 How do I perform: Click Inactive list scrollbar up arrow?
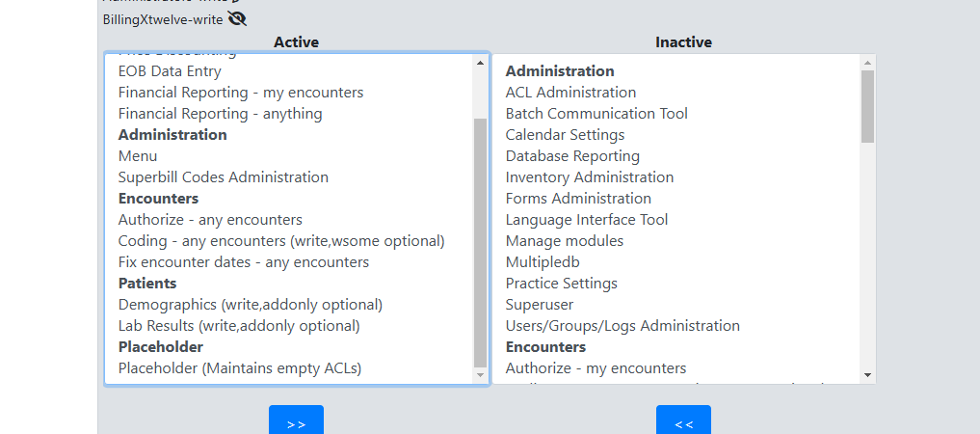pyautogui.click(x=867, y=63)
